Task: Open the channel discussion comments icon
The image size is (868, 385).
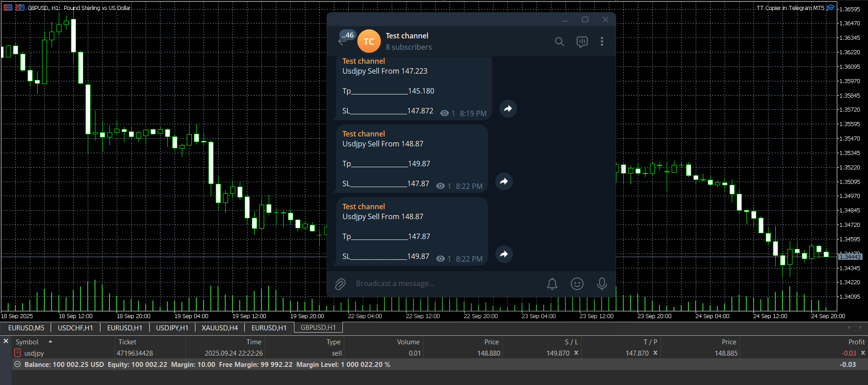Action: coord(582,42)
